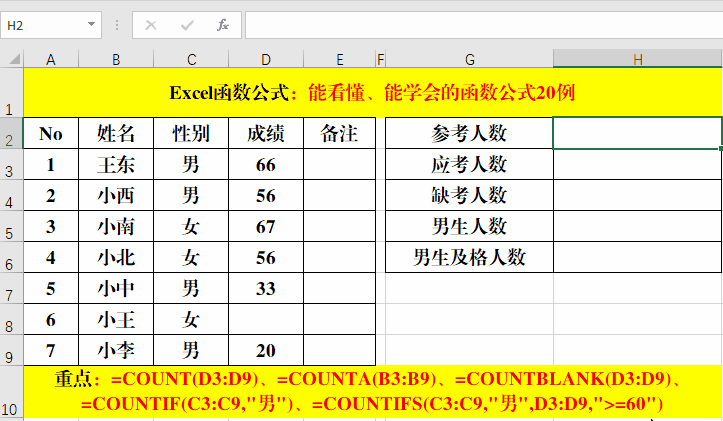Click the enter checkmark icon in formula bar
Viewport: 723px width, 421px height.
(x=187, y=25)
